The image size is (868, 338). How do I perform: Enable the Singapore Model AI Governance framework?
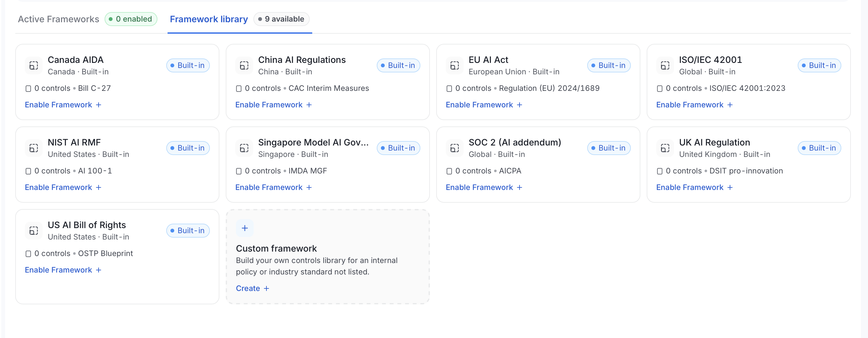click(x=273, y=187)
